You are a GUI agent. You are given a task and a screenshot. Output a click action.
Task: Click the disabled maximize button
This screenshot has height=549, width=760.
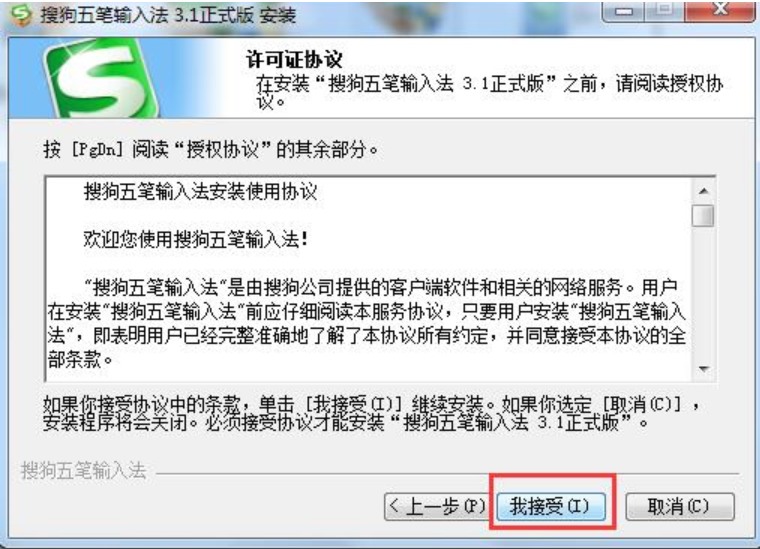click(665, 11)
